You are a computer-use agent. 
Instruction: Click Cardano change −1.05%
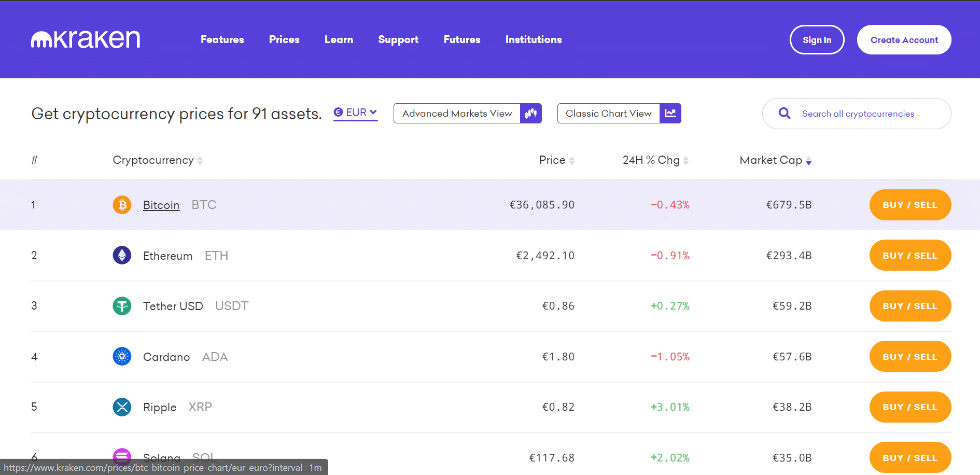point(670,357)
